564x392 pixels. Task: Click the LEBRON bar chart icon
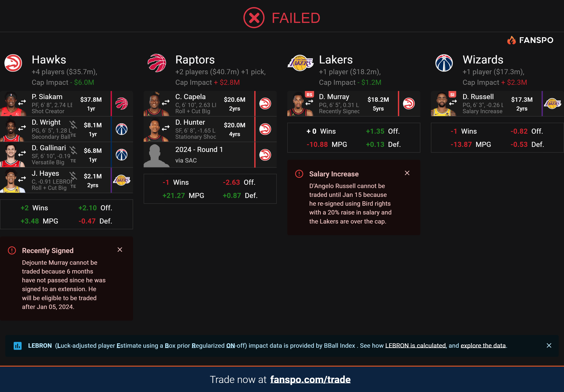pos(17,346)
